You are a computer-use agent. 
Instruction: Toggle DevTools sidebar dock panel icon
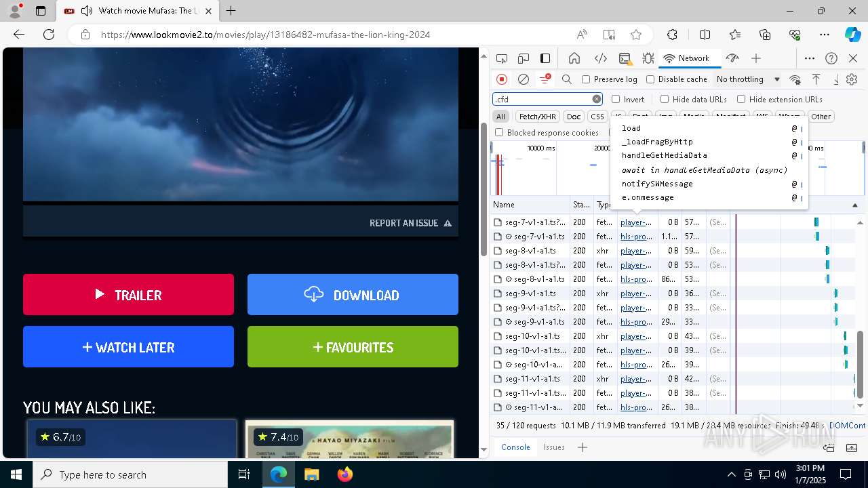click(x=545, y=58)
